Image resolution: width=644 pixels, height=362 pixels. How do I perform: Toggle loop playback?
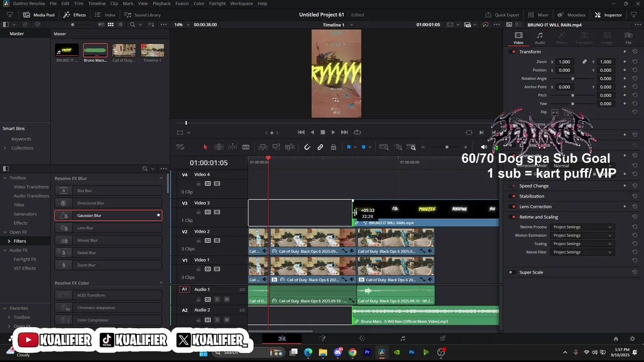click(x=357, y=132)
